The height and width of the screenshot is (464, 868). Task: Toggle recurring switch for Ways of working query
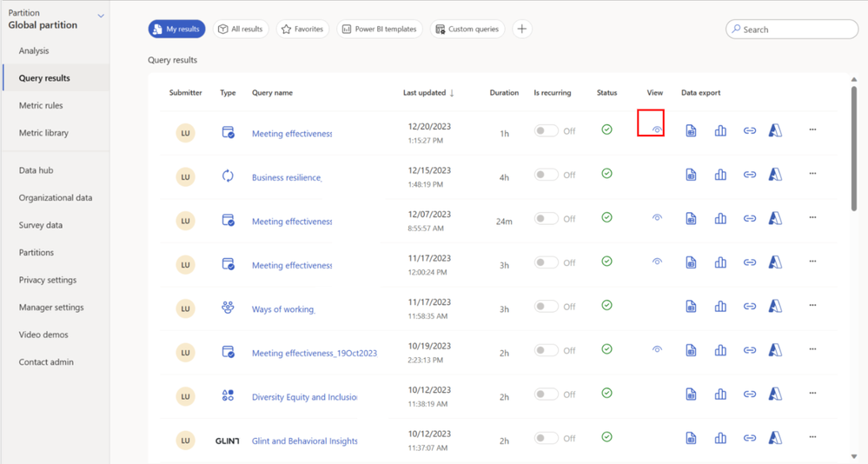click(x=546, y=306)
